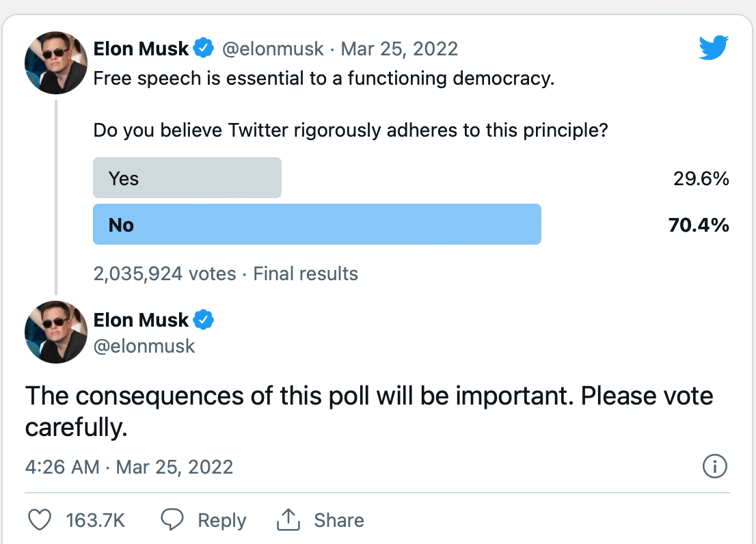Image resolution: width=756 pixels, height=544 pixels.
Task: Open Elon Musk avatar on reply tweet
Action: tap(56, 332)
